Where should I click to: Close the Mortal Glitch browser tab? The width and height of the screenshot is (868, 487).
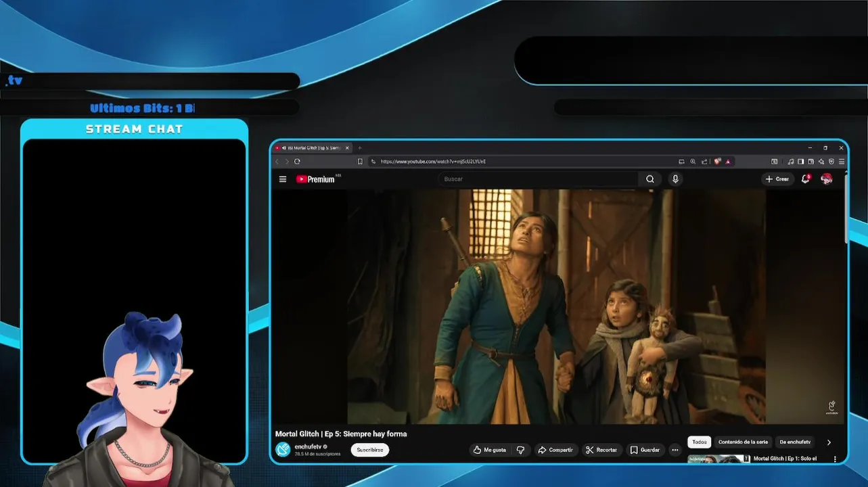348,147
